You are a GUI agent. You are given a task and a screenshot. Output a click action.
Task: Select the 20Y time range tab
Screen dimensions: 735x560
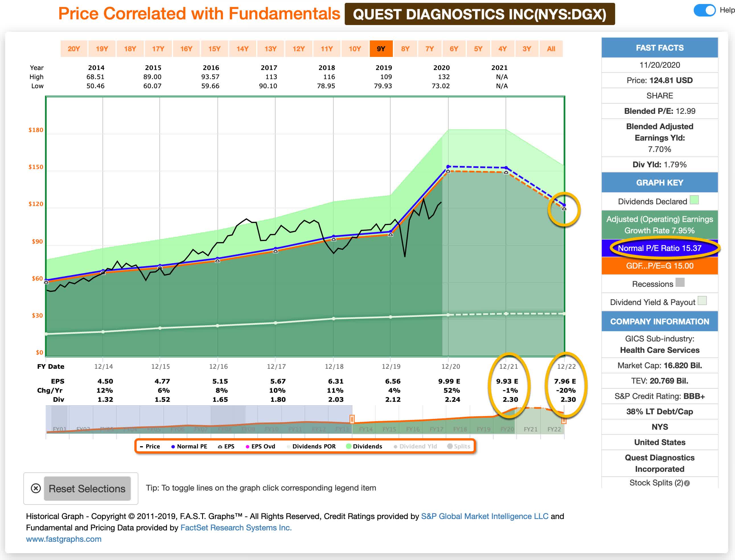pyautogui.click(x=74, y=49)
